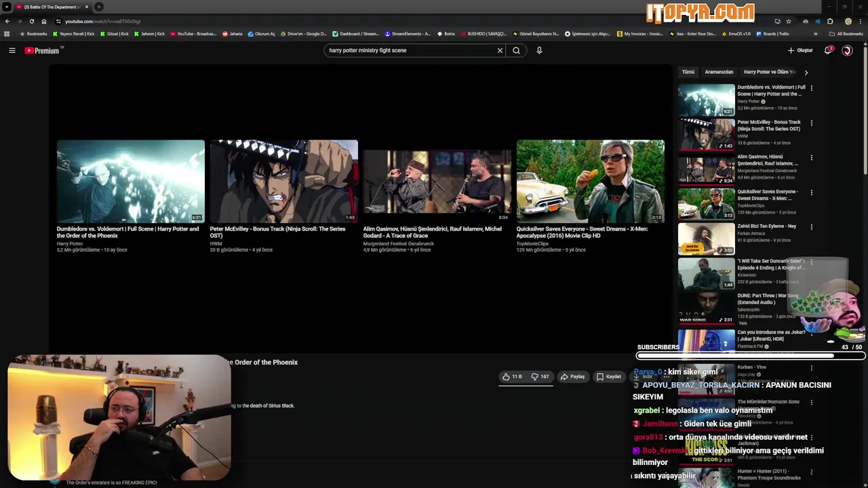The width and height of the screenshot is (868, 488).
Task: Play the large Quicksilver Saves Everyone end-screen thumbnail
Action: tap(590, 181)
